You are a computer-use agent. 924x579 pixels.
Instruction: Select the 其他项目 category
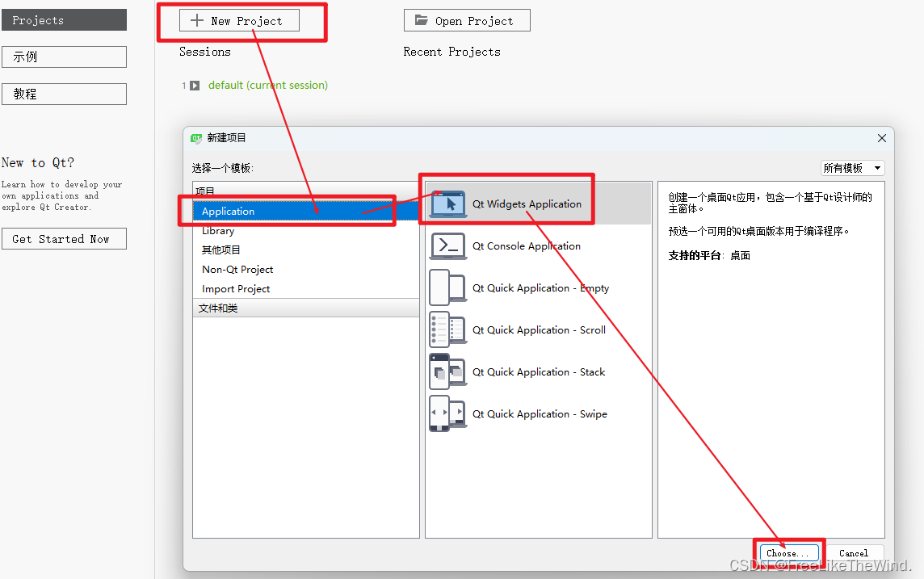[x=306, y=250]
